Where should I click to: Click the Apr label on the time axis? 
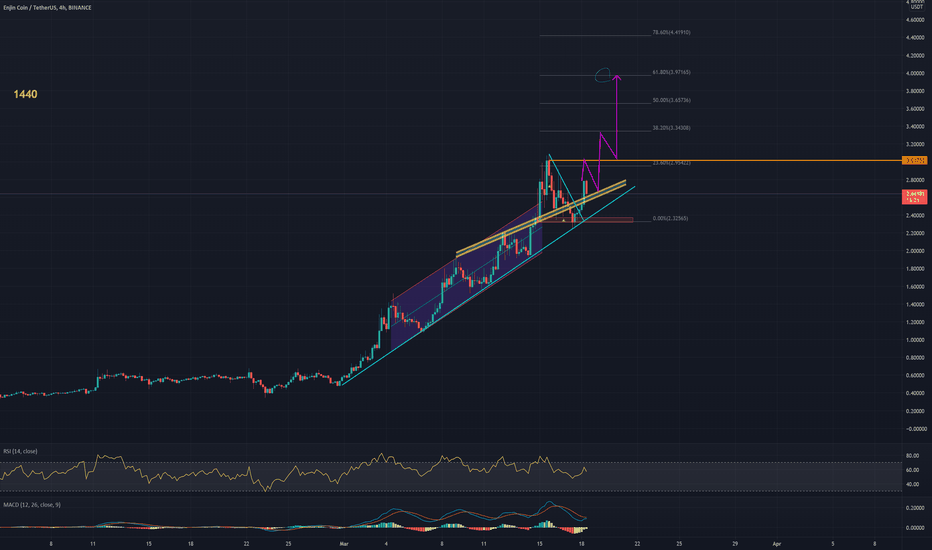[x=776, y=543]
